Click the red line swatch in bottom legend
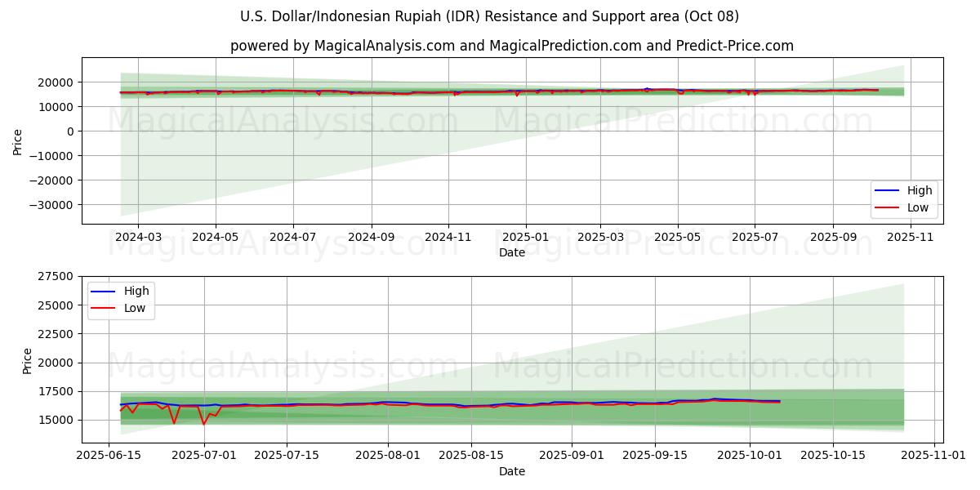The image size is (980, 490). point(104,307)
